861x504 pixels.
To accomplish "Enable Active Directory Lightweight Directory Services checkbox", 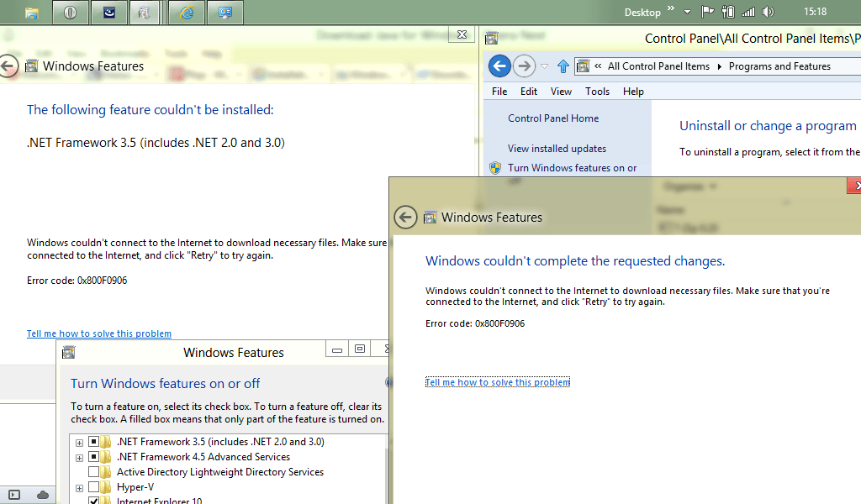I will click(x=94, y=471).
